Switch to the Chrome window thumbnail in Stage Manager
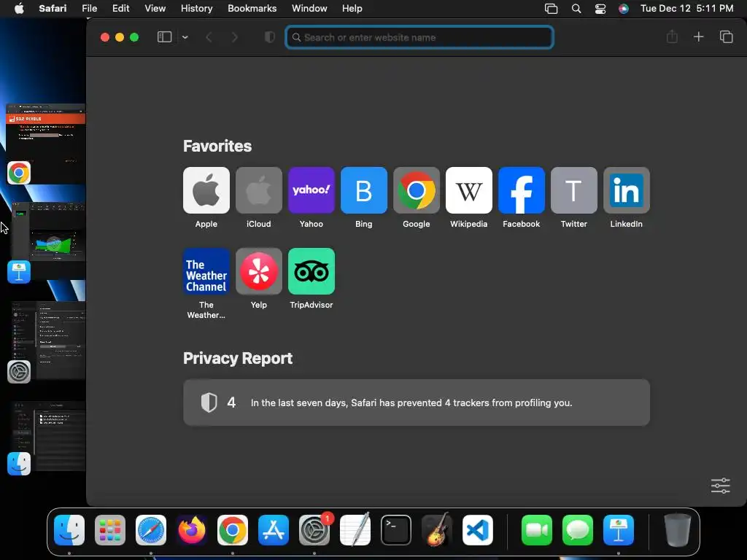This screenshot has width=747, height=560. pyautogui.click(x=46, y=143)
